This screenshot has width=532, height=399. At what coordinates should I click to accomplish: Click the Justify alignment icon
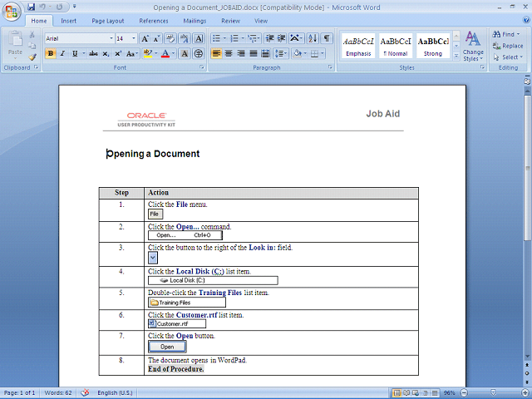(254, 53)
